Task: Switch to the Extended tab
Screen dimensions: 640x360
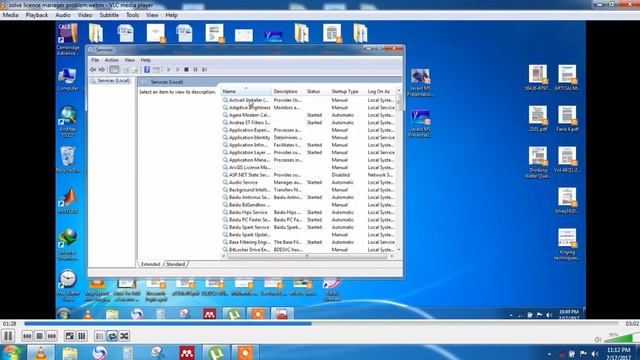Action: [x=150, y=264]
